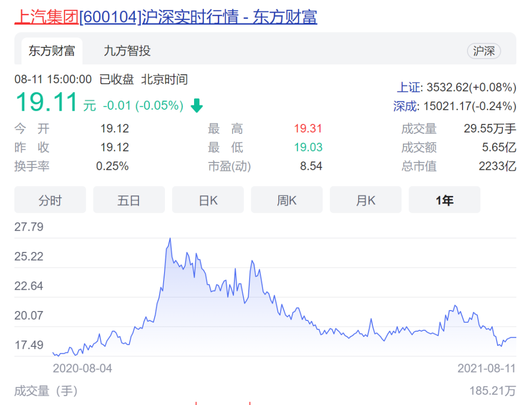This screenshot has width=532, height=405.
Task: Show the 分时 chart
Action: (50, 200)
